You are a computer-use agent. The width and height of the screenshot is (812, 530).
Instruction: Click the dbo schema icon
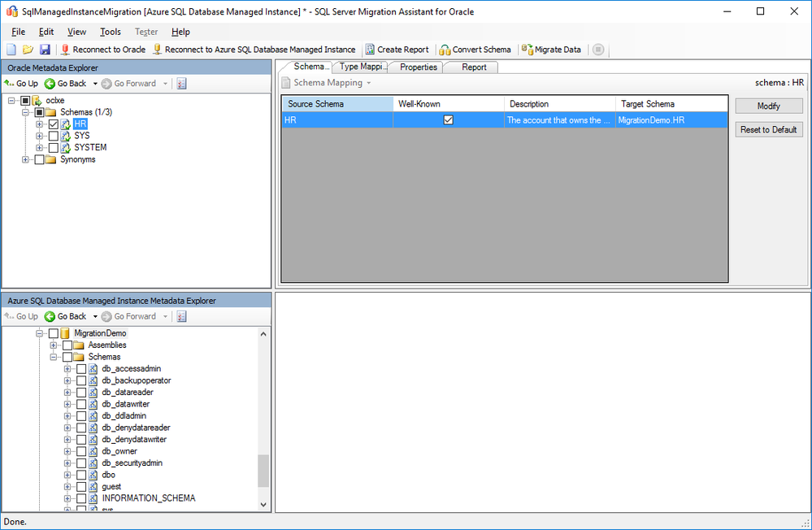93,475
